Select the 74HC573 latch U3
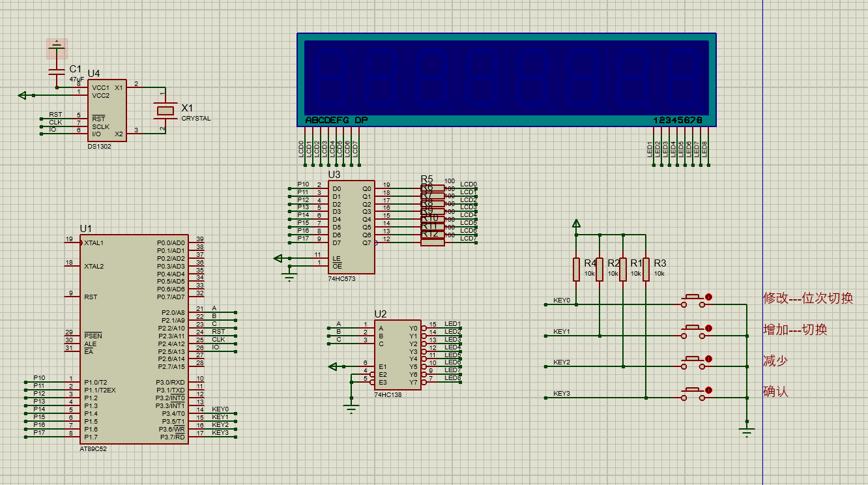868x485 pixels. click(x=351, y=226)
